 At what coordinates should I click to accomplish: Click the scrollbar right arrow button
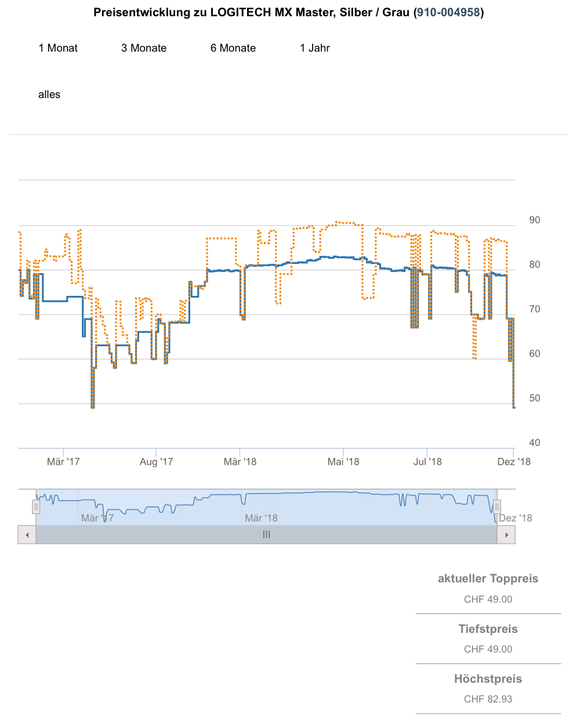[506, 535]
